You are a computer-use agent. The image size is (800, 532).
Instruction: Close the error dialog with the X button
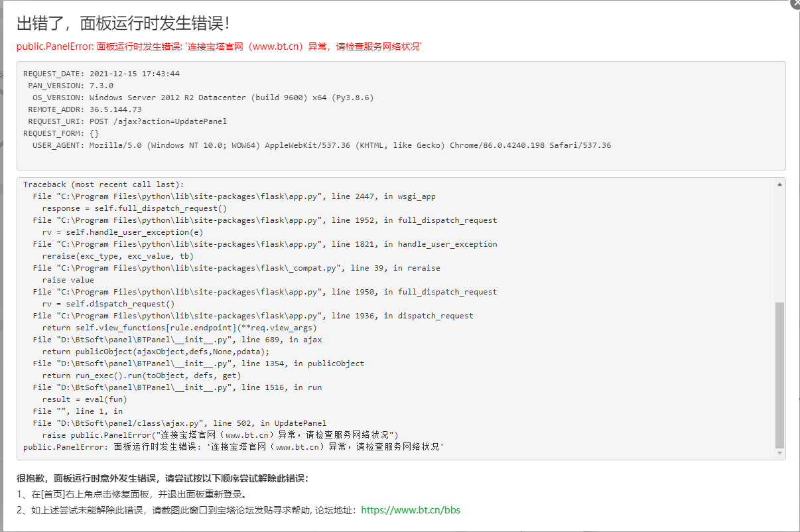(795, 3)
